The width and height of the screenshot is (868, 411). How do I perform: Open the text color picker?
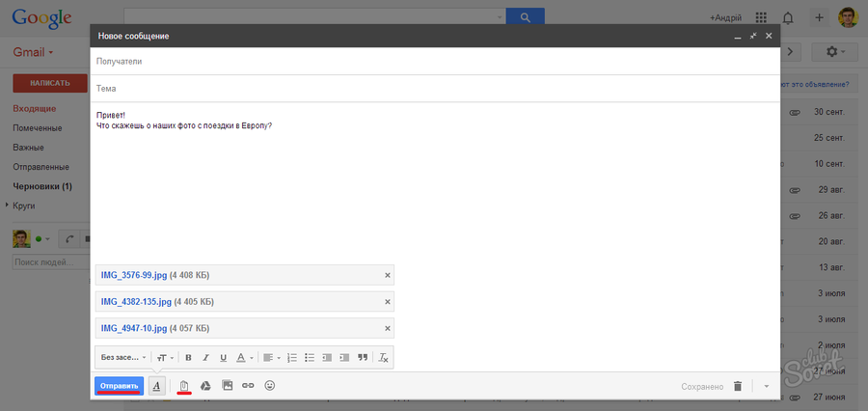(x=244, y=357)
